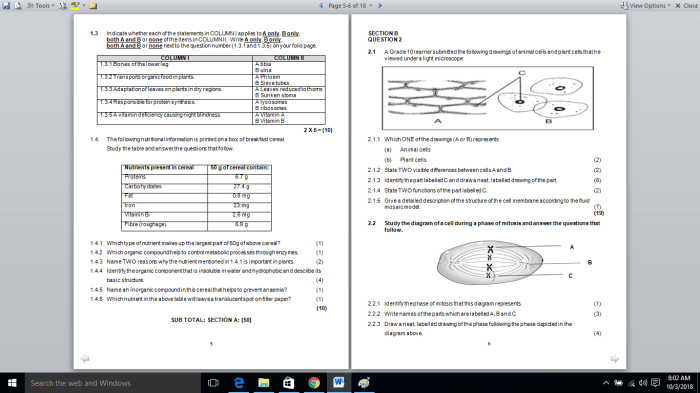
Task: Go to previous page using left arrow
Action: coord(321,6)
